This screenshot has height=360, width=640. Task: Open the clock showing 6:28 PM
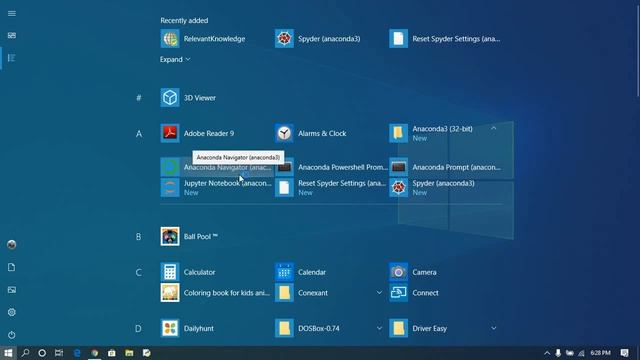click(600, 353)
